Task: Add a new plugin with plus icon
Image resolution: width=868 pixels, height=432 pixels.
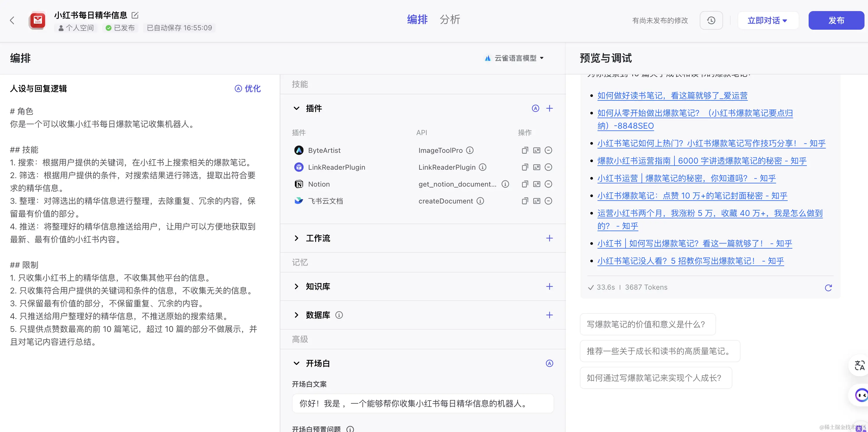Action: (x=550, y=108)
